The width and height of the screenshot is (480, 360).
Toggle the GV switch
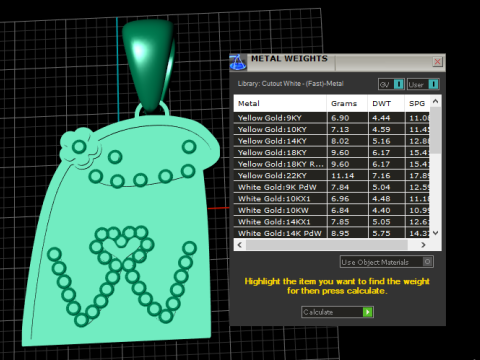(x=391, y=84)
